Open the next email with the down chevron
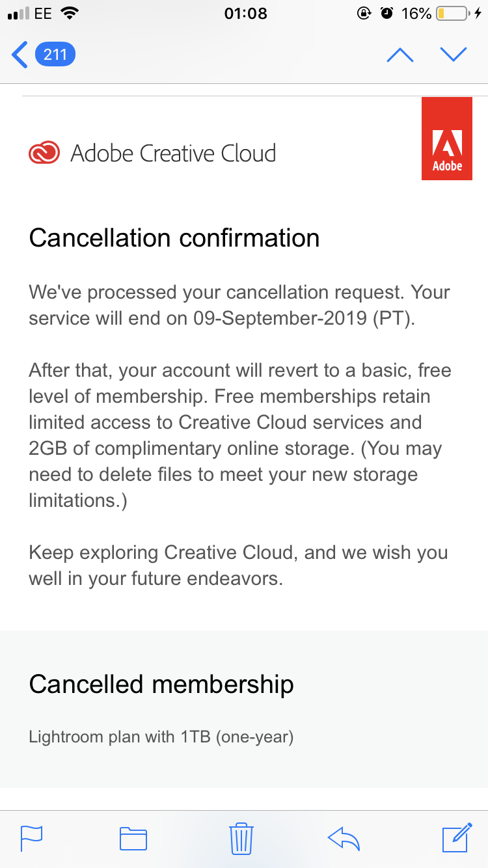488x868 pixels. pyautogui.click(x=454, y=55)
